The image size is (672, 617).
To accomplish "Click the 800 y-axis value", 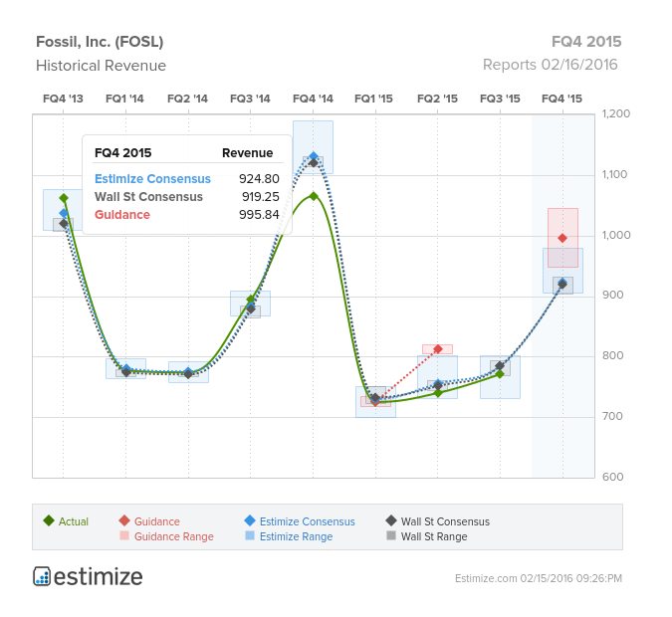I will (x=612, y=355).
